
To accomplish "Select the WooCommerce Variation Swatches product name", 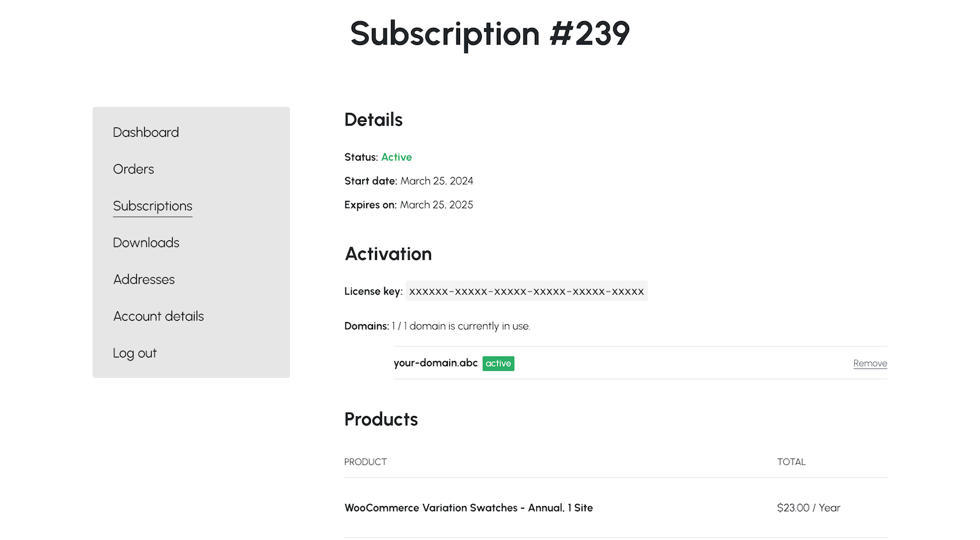I will pyautogui.click(x=468, y=507).
